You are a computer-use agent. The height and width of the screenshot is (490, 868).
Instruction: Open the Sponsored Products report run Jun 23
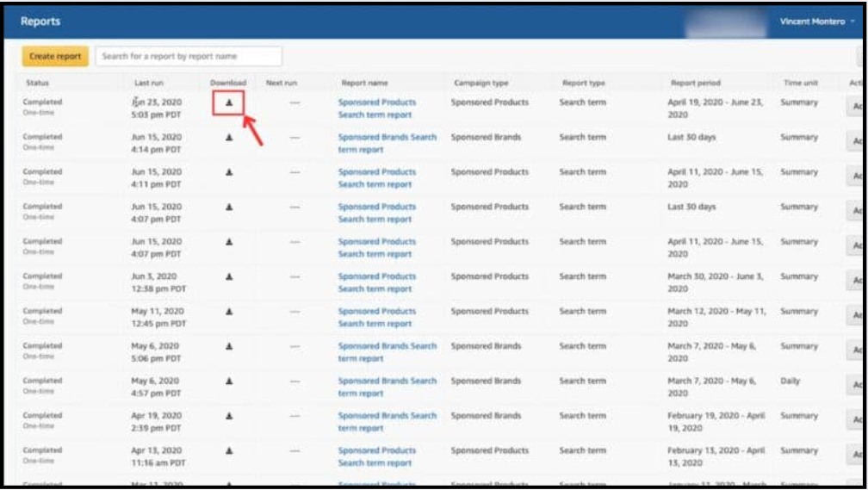[x=376, y=108]
